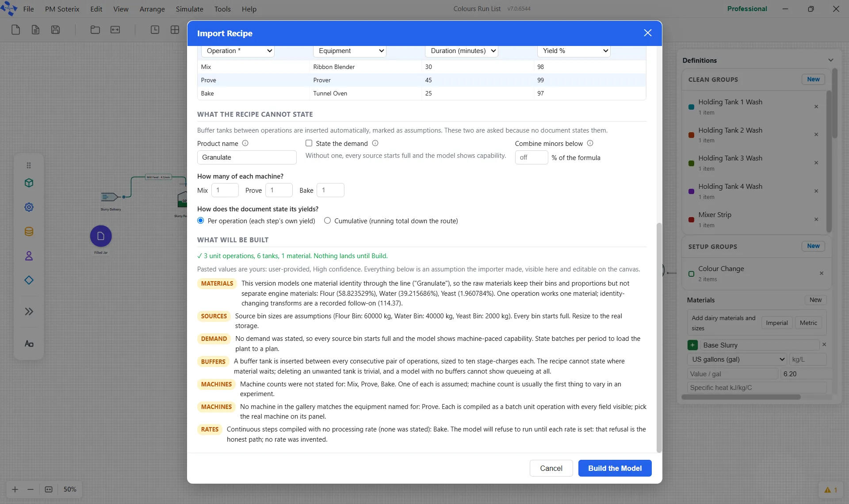Viewport: 849px width, 504px height.
Task: Click New button beside Materials
Action: (815, 300)
